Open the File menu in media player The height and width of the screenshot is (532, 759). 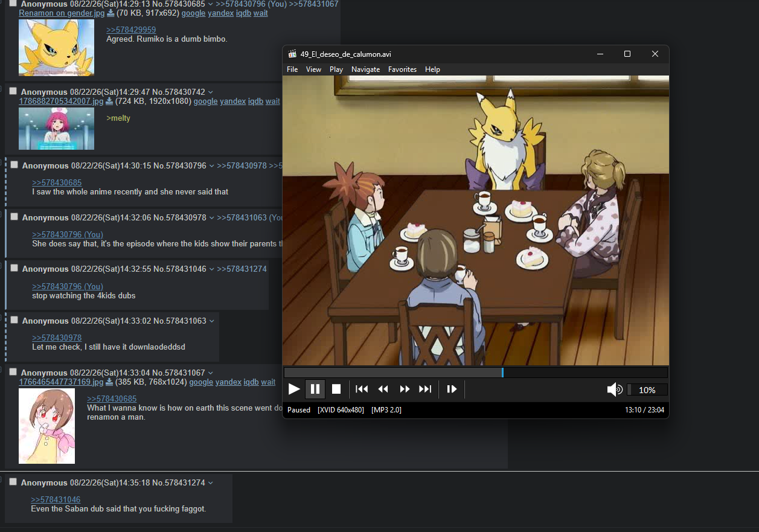pyautogui.click(x=292, y=69)
